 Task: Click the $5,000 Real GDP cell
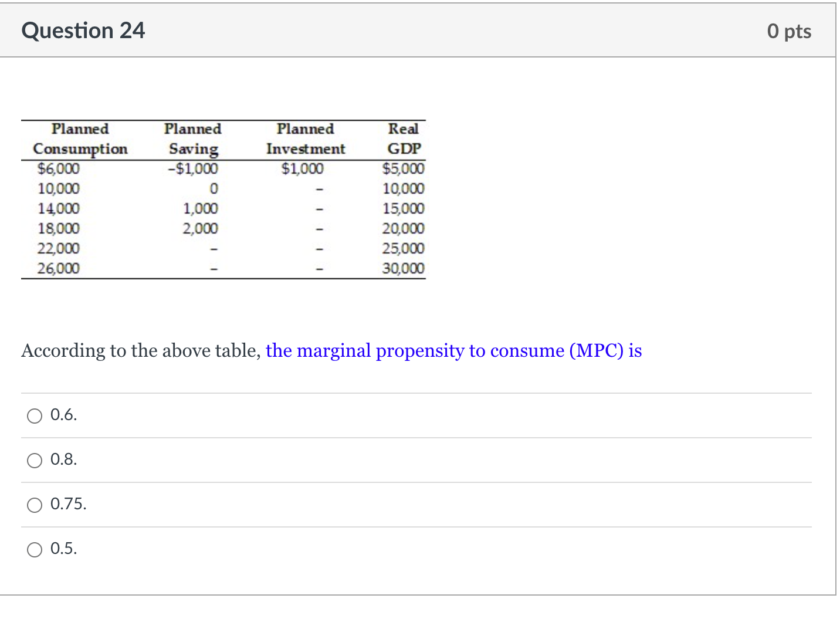click(403, 168)
